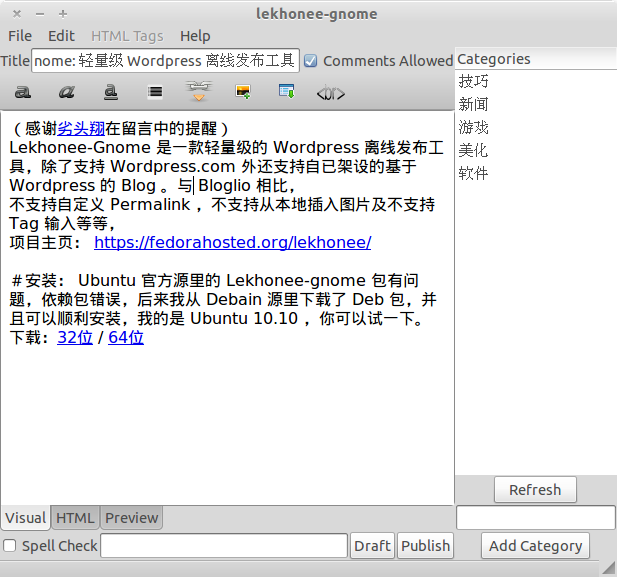Maximize the lekhonee-gnome window
This screenshot has width=617, height=577.
[63, 14]
